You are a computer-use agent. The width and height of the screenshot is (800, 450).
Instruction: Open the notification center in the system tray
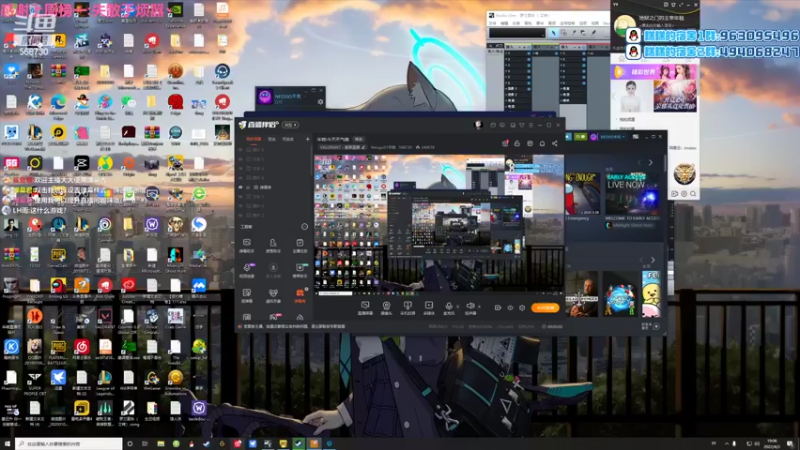(789, 444)
